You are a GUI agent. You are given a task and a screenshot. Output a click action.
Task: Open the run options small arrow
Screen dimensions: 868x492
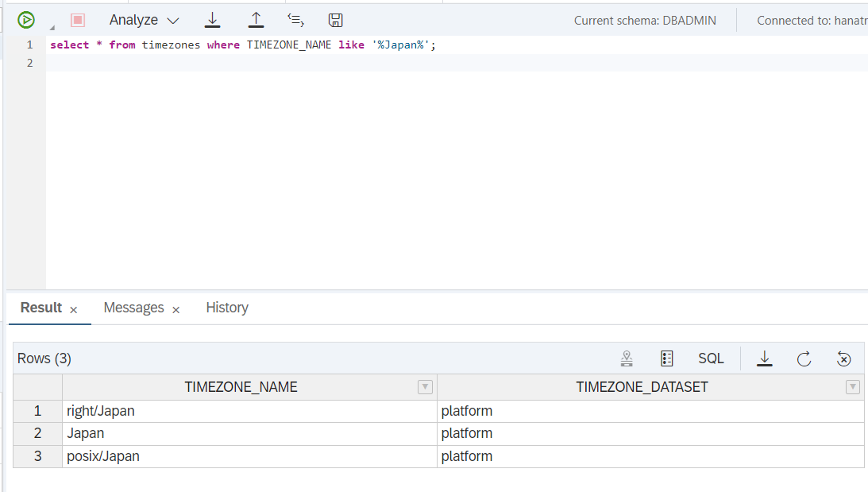pos(52,27)
